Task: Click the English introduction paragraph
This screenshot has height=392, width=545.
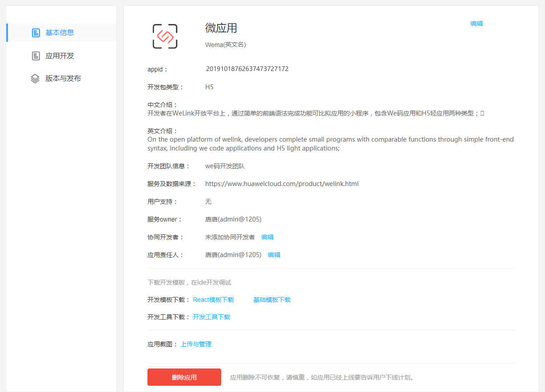Action: [330, 144]
